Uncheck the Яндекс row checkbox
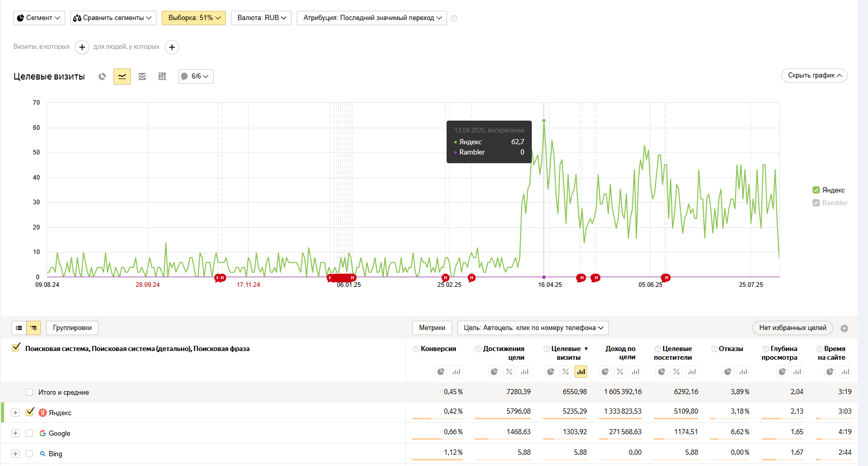The height and width of the screenshot is (466, 868). (30, 412)
